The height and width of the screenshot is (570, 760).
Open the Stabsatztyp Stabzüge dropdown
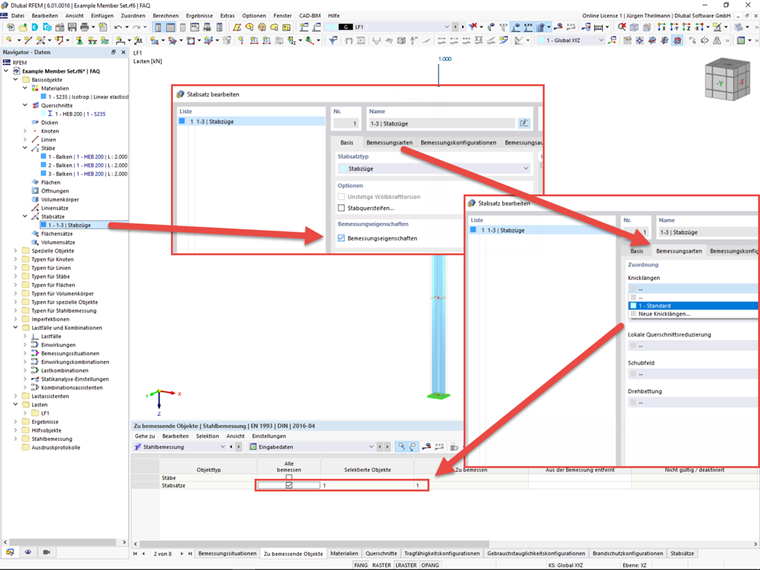click(434, 169)
